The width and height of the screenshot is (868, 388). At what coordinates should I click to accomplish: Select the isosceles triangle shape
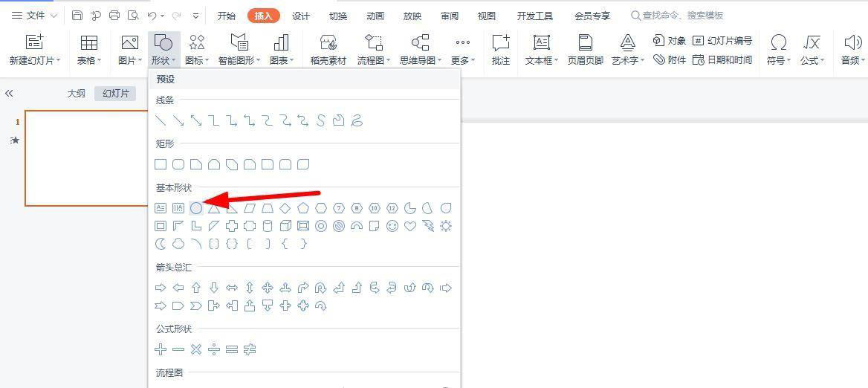pos(214,208)
